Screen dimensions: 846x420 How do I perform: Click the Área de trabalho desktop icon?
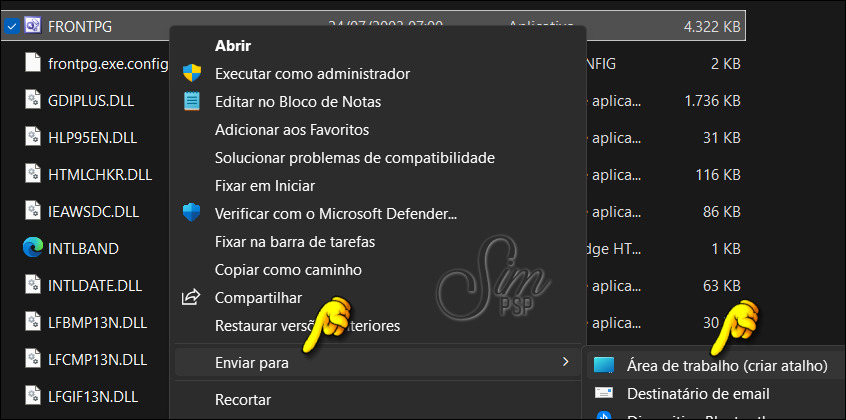pos(604,366)
